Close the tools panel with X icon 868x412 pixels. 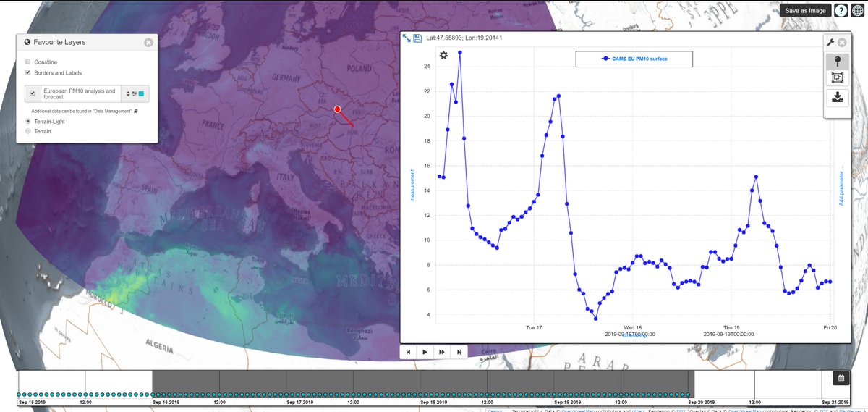[843, 43]
